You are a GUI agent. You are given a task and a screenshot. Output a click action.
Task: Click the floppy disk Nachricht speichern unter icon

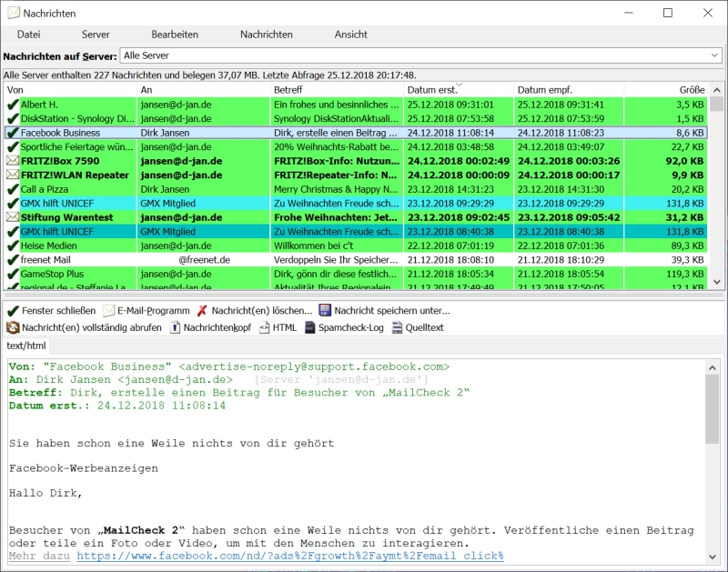[325, 311]
